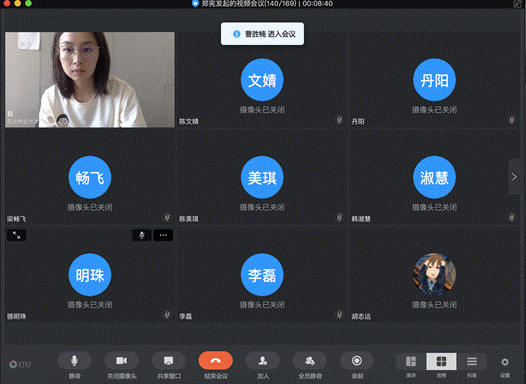This screenshot has width=526, height=384.
Task: Click the muted mic icon for 李磊
Action: (x=339, y=315)
